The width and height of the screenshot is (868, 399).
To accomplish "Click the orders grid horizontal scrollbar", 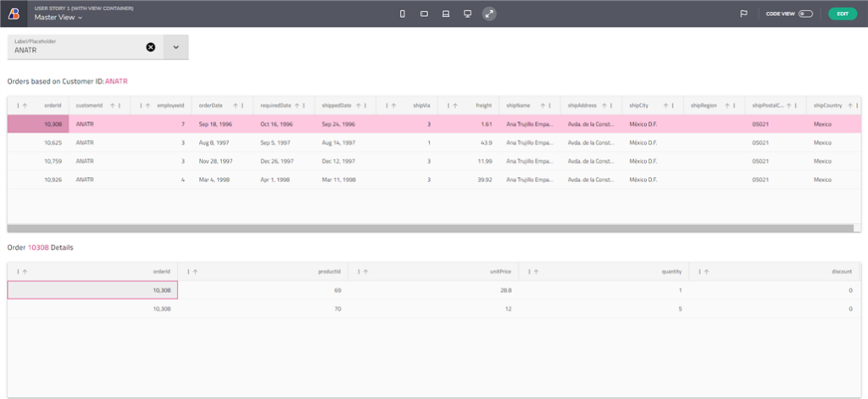I will (430, 228).
